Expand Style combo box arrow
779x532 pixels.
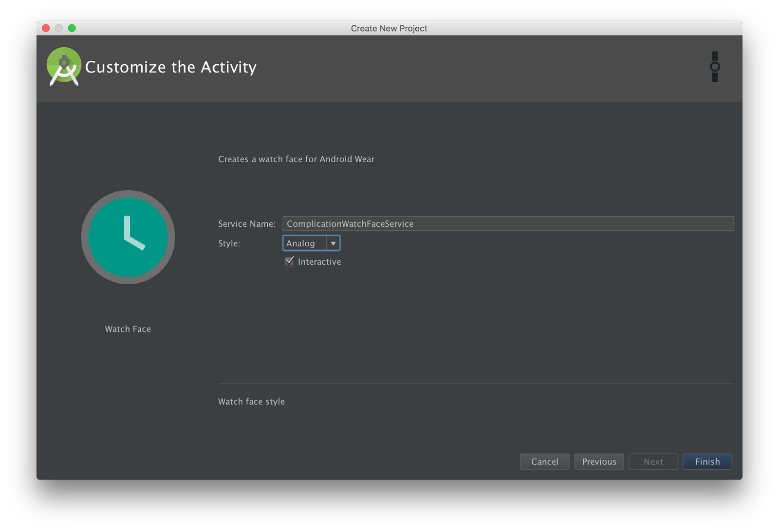click(x=333, y=243)
